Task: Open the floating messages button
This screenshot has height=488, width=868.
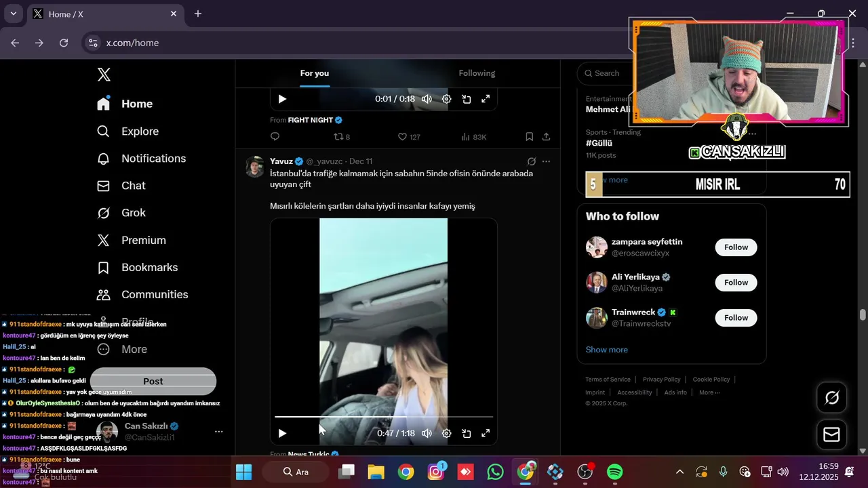Action: (831, 434)
